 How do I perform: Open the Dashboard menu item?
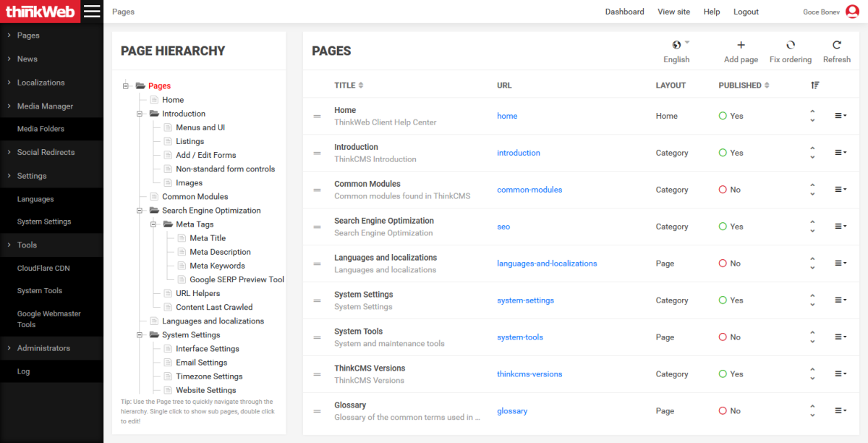tap(624, 11)
